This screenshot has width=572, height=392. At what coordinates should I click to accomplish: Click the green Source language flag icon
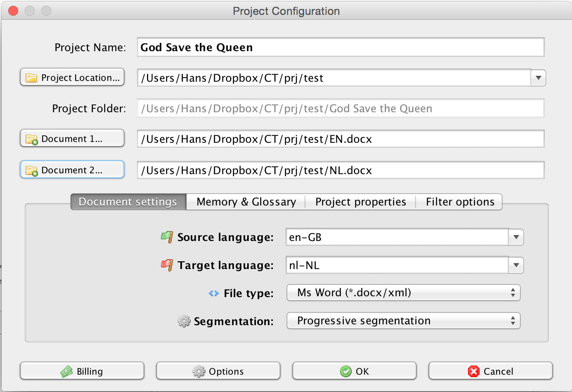pos(167,237)
